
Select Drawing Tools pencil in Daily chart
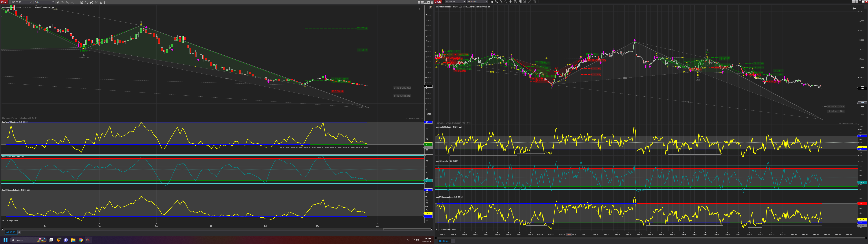63,2
